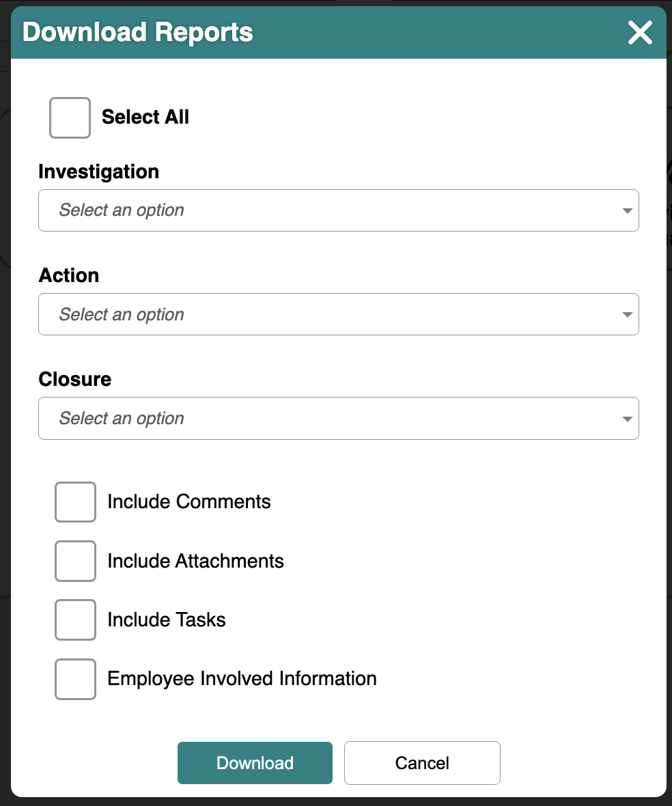672x806 pixels.
Task: Close the Download Reports dialog with X
Action: click(x=640, y=32)
